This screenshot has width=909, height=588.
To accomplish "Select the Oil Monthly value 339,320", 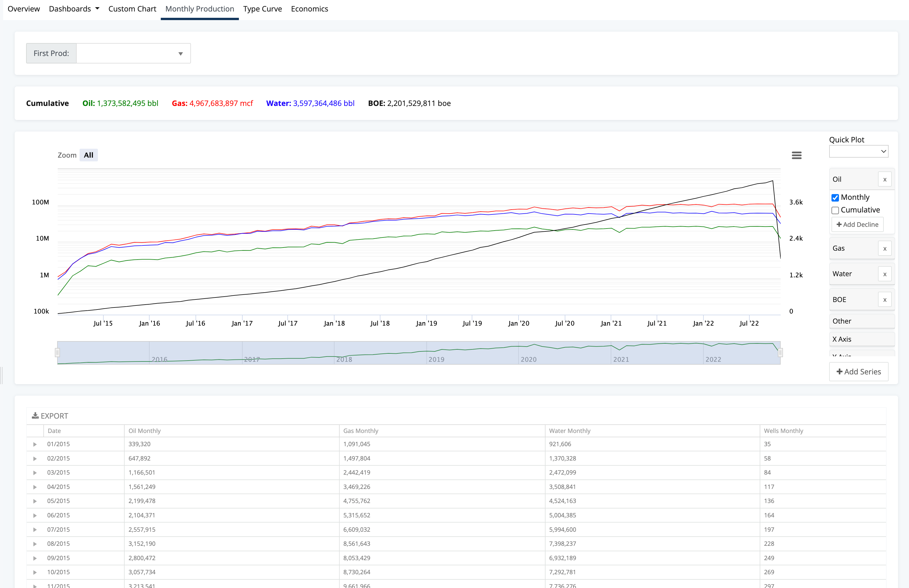I will (139, 444).
